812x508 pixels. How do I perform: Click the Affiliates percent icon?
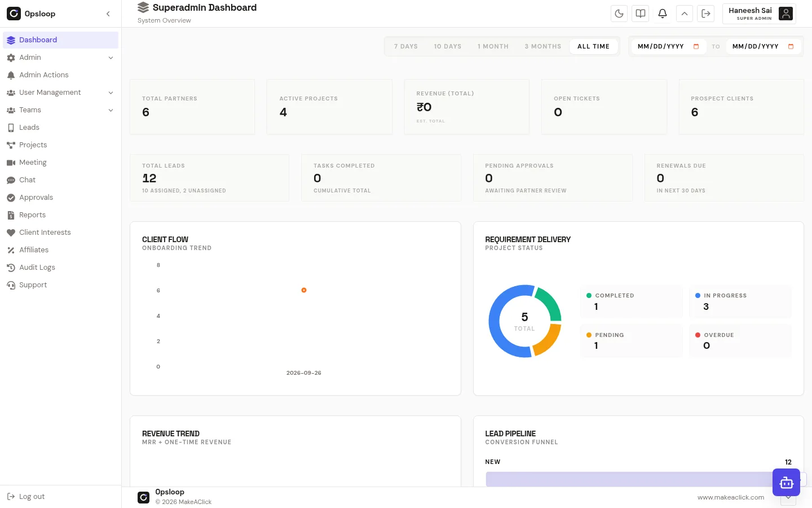pos(11,250)
